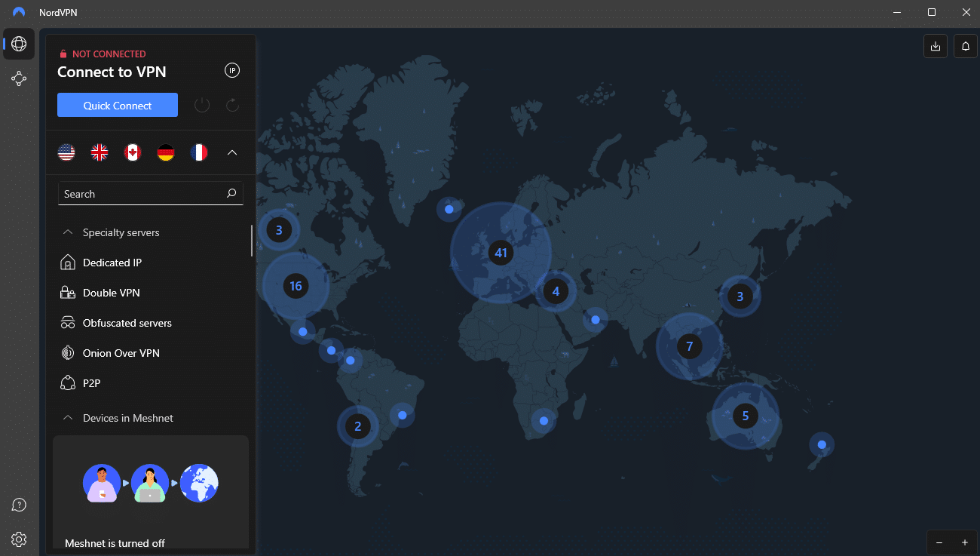Select the Middle East cluster marked 4

[556, 291]
